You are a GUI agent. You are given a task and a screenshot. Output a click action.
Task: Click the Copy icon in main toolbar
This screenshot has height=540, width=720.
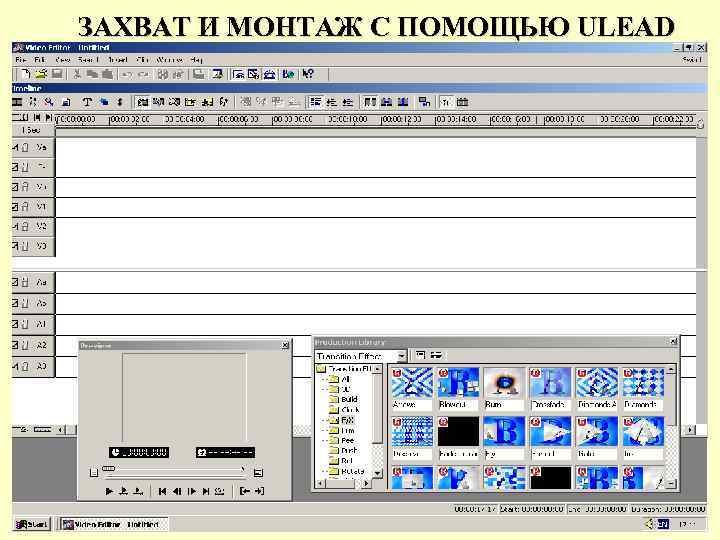tap(92, 74)
